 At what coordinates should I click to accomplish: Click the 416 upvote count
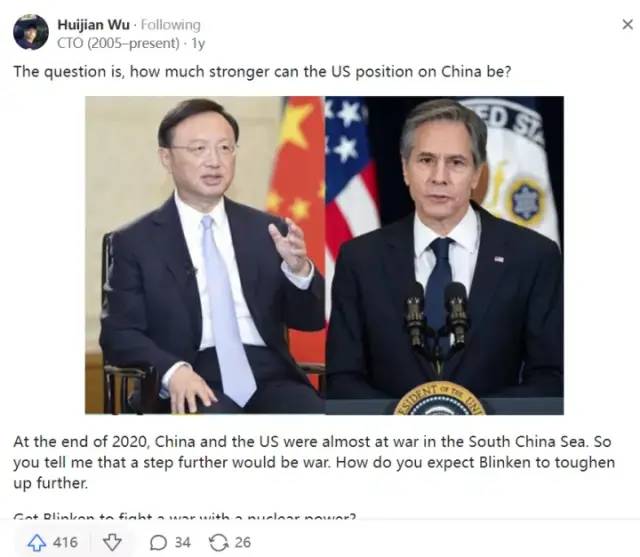(x=65, y=542)
